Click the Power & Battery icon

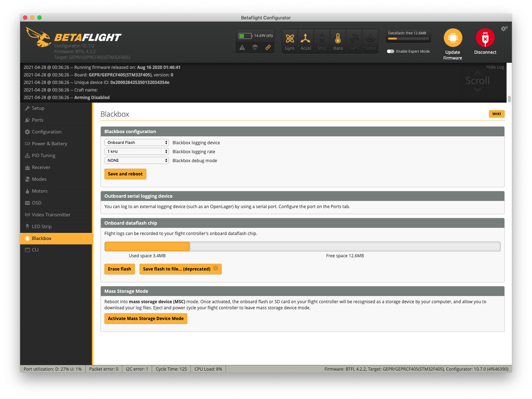pos(27,144)
